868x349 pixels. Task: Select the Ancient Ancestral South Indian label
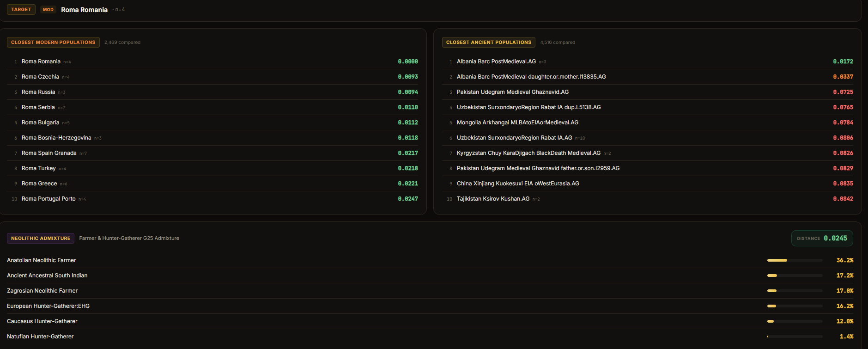click(x=47, y=276)
